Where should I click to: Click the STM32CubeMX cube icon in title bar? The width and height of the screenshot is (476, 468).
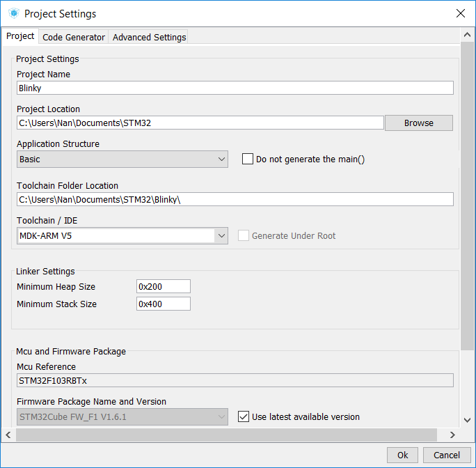(14, 14)
